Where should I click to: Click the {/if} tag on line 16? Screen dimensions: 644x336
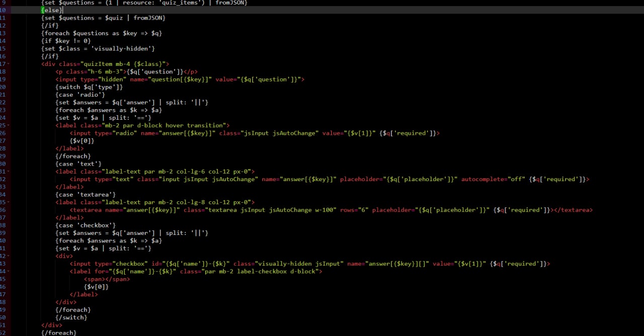pyautogui.click(x=50, y=56)
